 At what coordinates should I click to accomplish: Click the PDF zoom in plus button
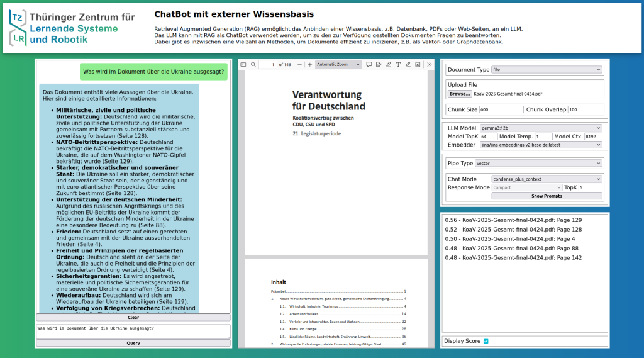pos(309,64)
